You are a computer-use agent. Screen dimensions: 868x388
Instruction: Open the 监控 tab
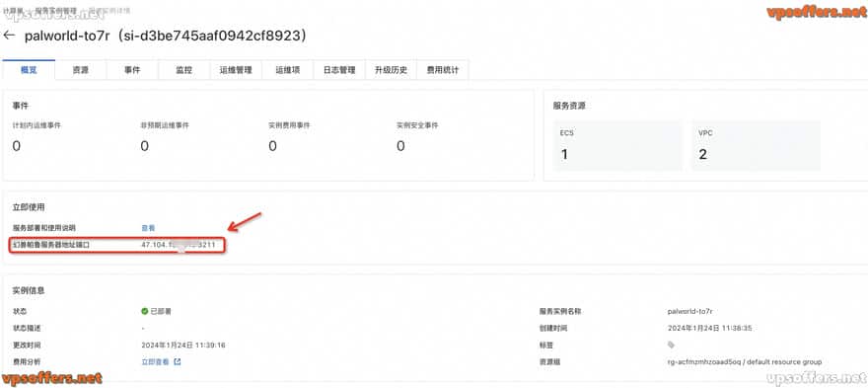coord(184,70)
